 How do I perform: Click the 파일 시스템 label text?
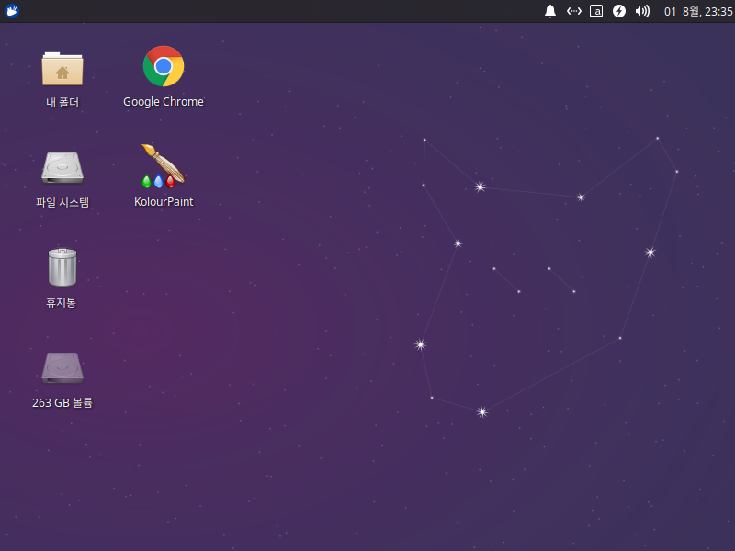tap(62, 202)
